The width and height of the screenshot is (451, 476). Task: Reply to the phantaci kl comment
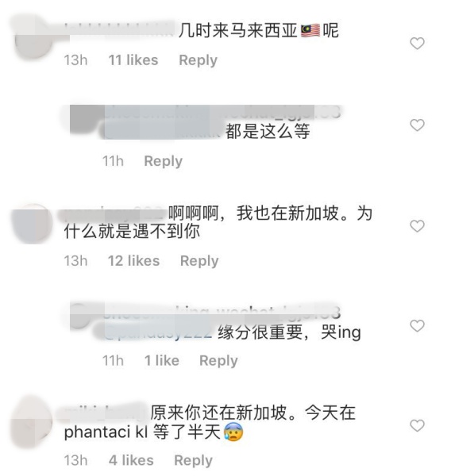(193, 460)
